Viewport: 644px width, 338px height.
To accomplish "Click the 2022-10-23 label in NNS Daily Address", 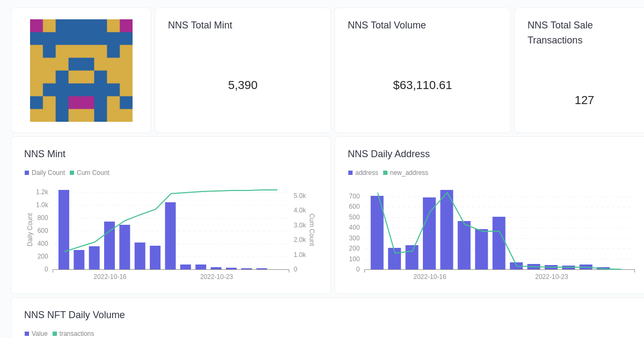I will [551, 277].
